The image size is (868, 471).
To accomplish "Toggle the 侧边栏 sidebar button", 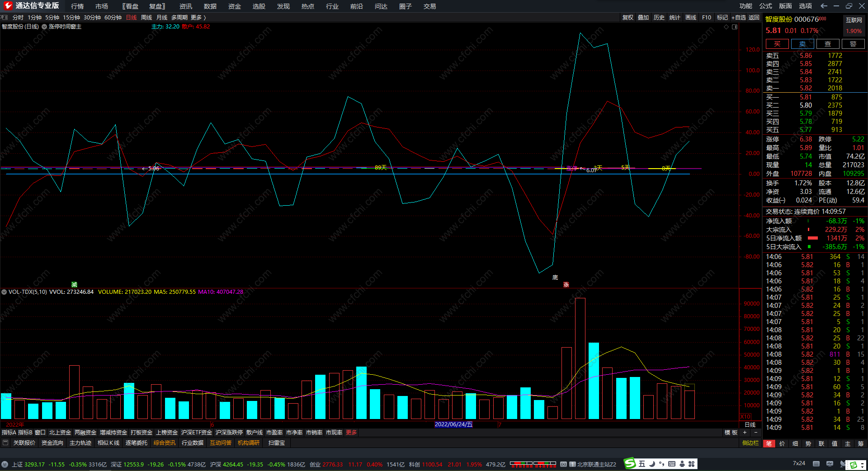I will pos(750,443).
